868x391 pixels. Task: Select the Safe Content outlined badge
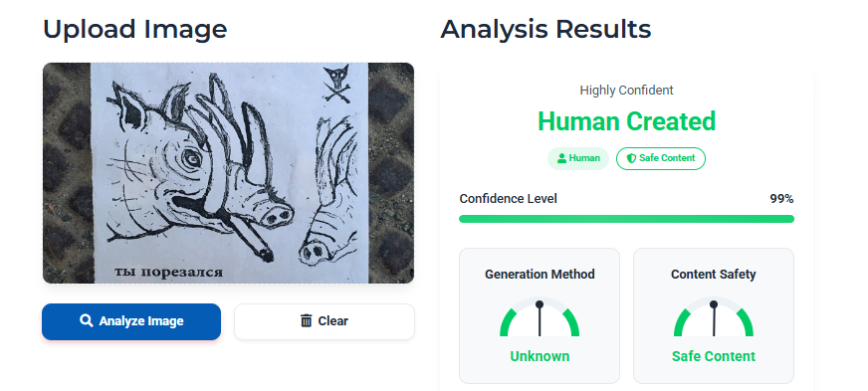coord(660,158)
